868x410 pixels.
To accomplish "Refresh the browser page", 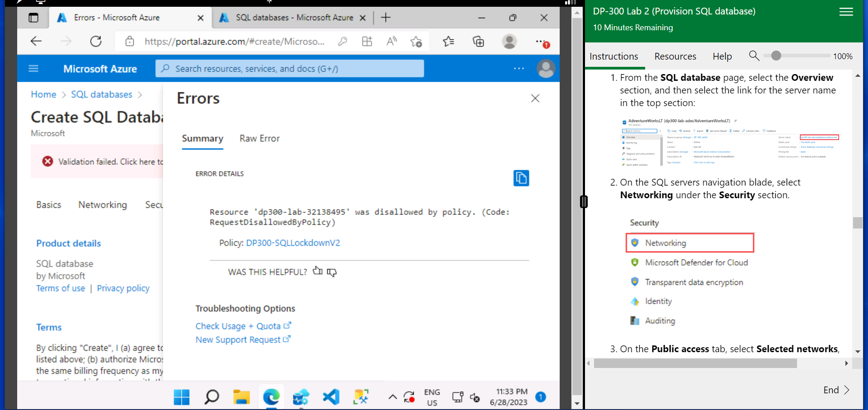I will (96, 42).
